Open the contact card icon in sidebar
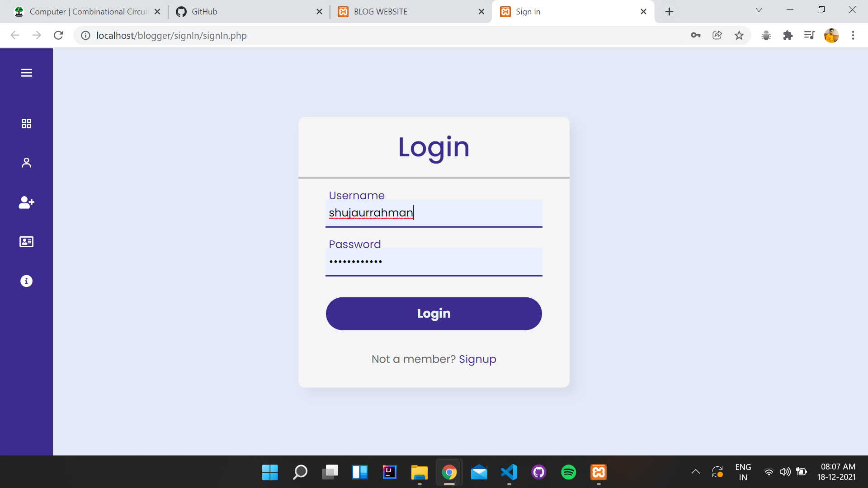868x488 pixels. tap(26, 242)
